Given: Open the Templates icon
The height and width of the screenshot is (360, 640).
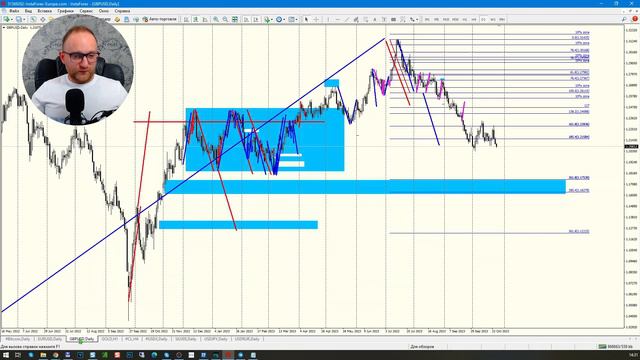Looking at the screenshot, I should coord(291,19).
